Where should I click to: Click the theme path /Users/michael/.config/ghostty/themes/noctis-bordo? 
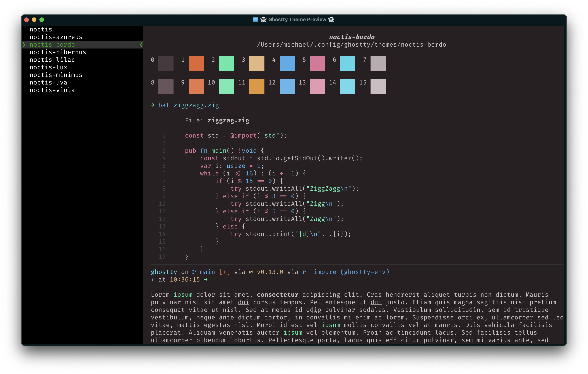click(351, 45)
